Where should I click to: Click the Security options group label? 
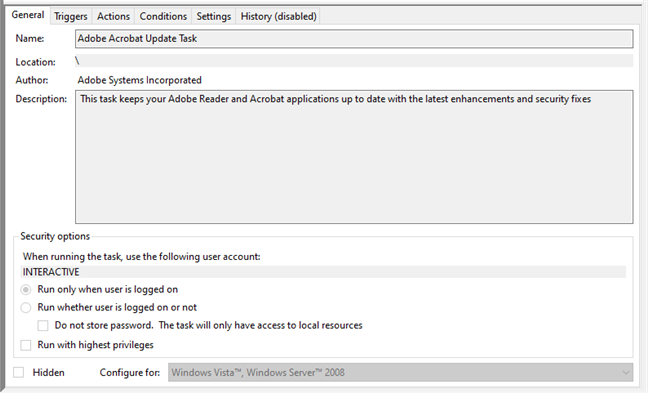(x=55, y=236)
